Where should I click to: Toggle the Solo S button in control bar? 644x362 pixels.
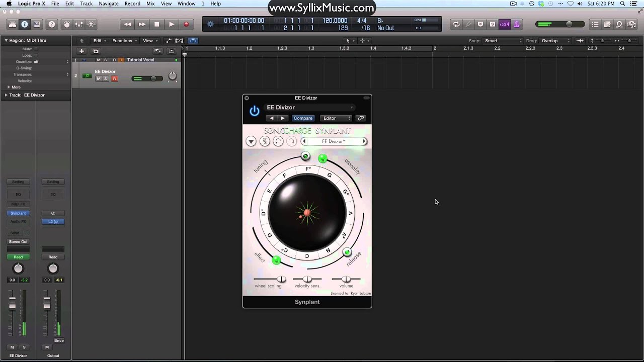[493, 24]
